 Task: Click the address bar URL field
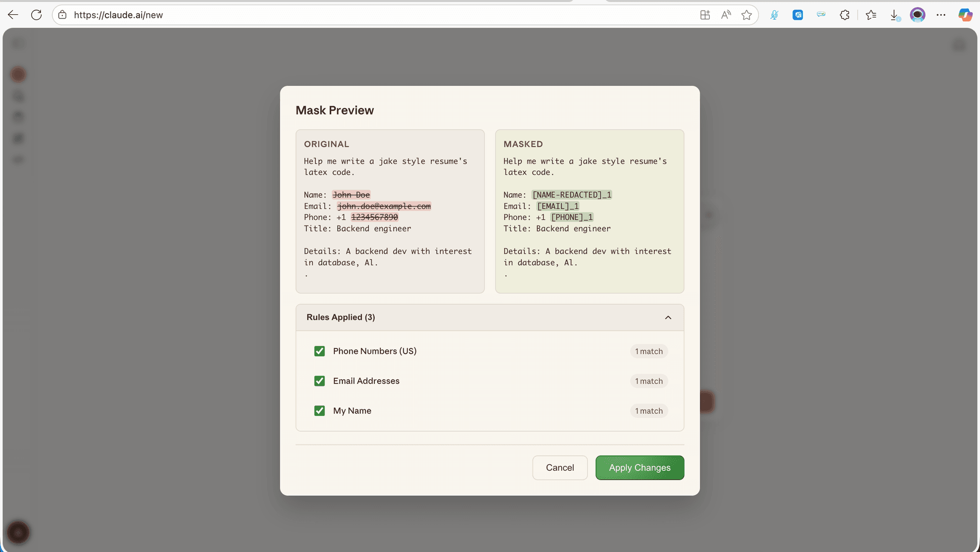point(358,15)
